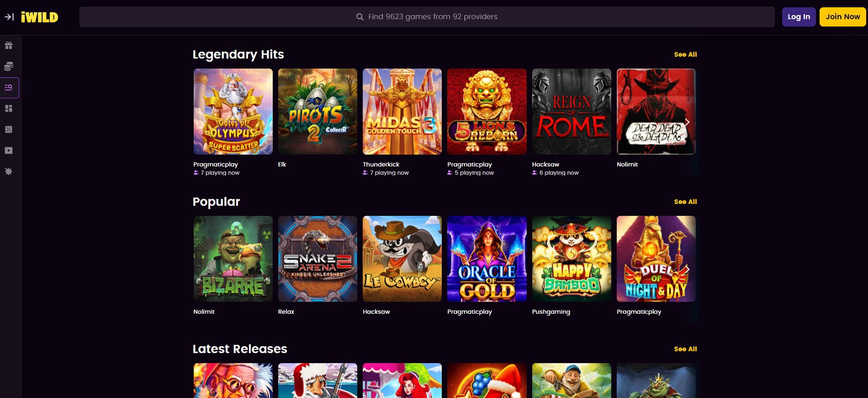Advance the Legendary Hits carousel arrow
The height and width of the screenshot is (398, 868).
point(687,122)
